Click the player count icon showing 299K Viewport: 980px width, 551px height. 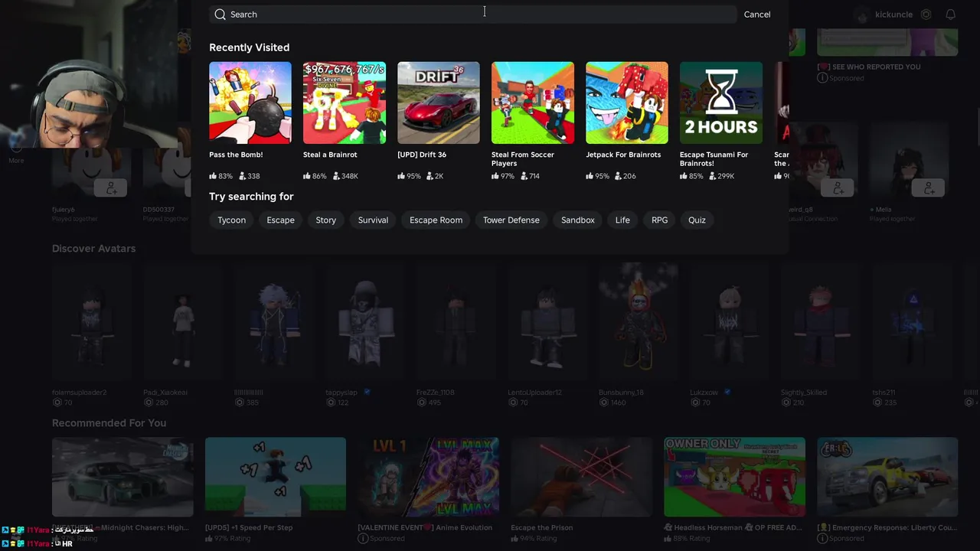[714, 176]
